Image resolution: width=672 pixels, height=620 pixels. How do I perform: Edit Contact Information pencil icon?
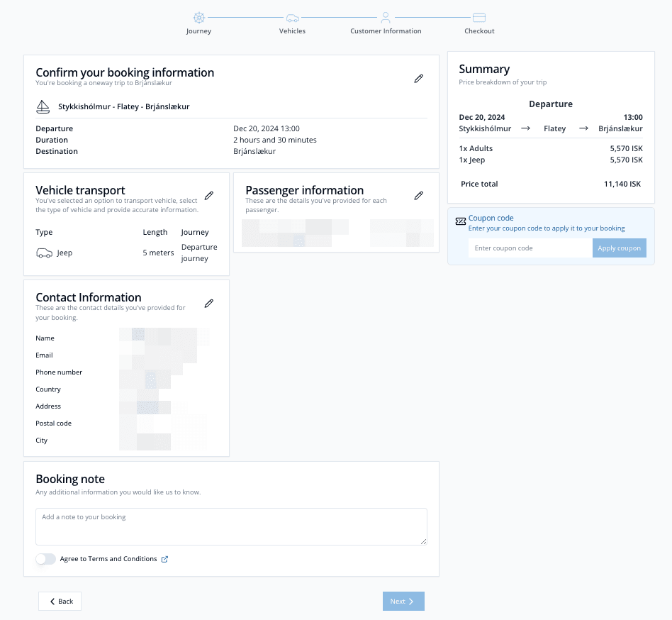(x=209, y=304)
